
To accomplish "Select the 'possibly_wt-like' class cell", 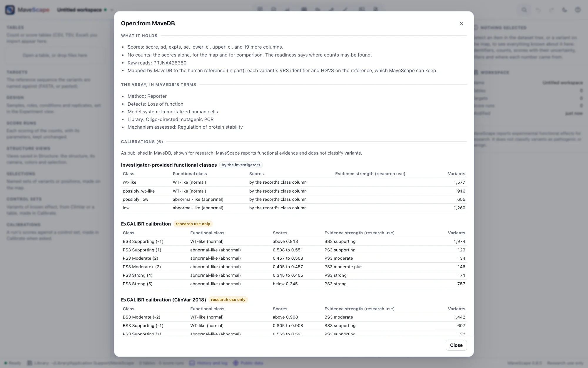I will (x=139, y=191).
